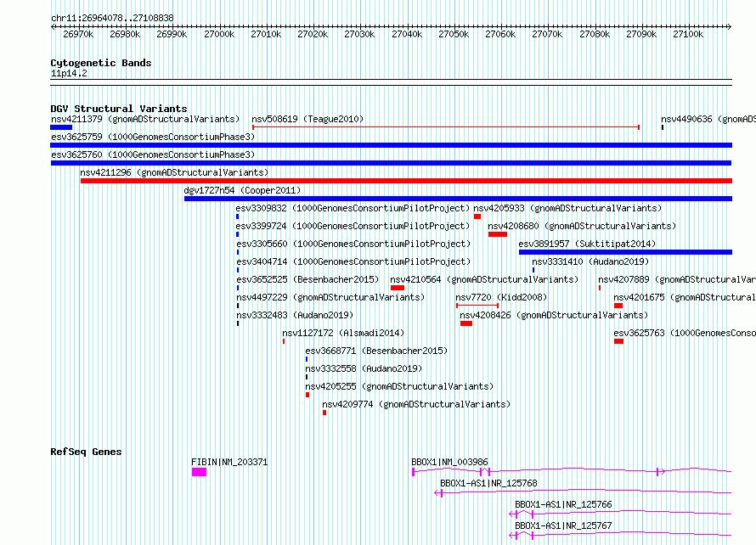The image size is (756, 545).
Task: Click the red nsv4205933 variant block
Action: (x=477, y=216)
